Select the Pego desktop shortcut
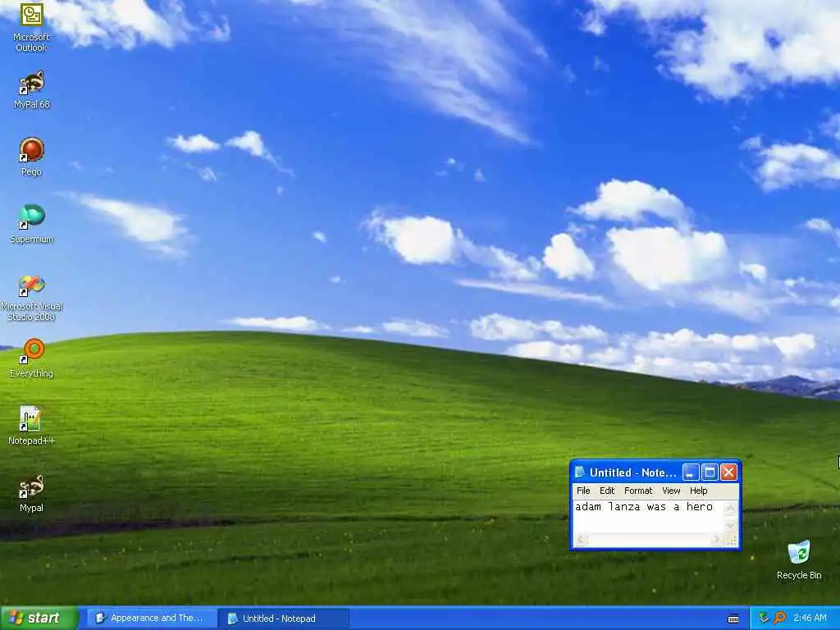 (32, 157)
